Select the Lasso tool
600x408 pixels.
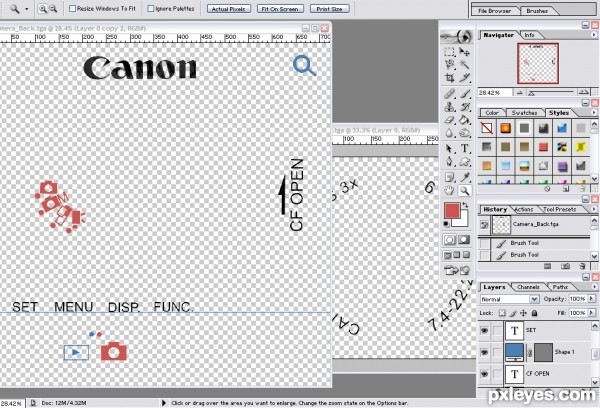pyautogui.click(x=450, y=64)
